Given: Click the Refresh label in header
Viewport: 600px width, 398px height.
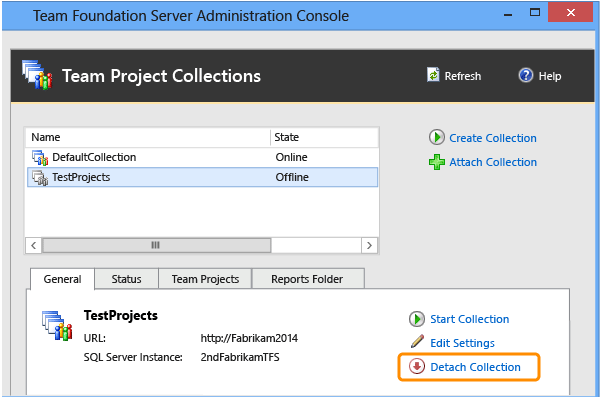Looking at the screenshot, I should click(x=463, y=76).
